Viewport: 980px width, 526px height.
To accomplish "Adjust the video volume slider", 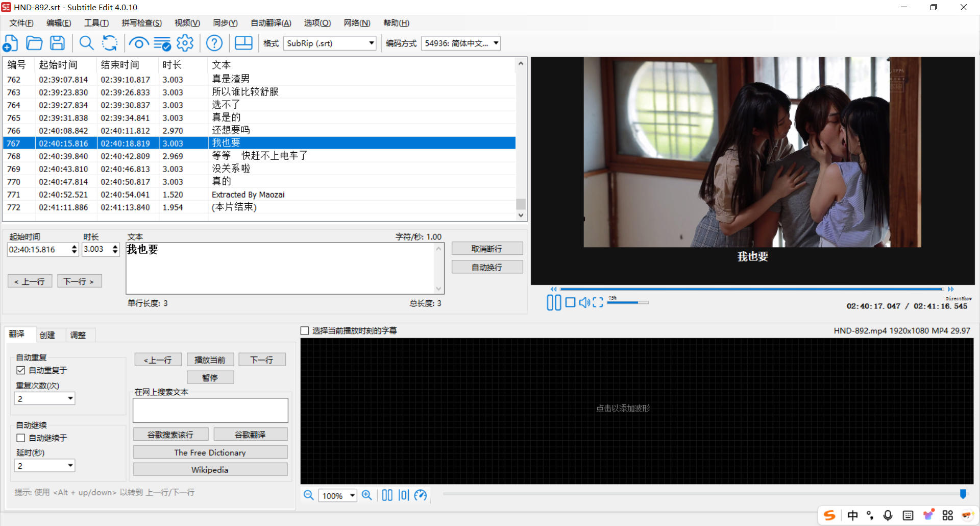I will (x=628, y=302).
